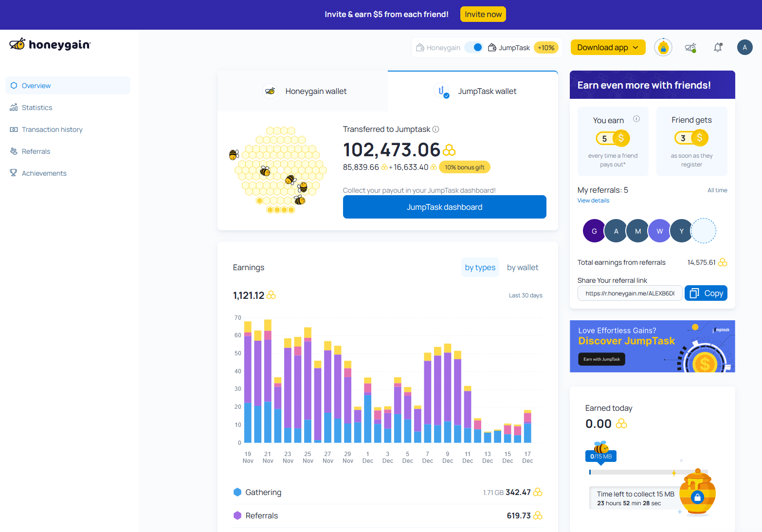Select Overview in the sidebar
The image size is (762, 532).
tap(68, 85)
